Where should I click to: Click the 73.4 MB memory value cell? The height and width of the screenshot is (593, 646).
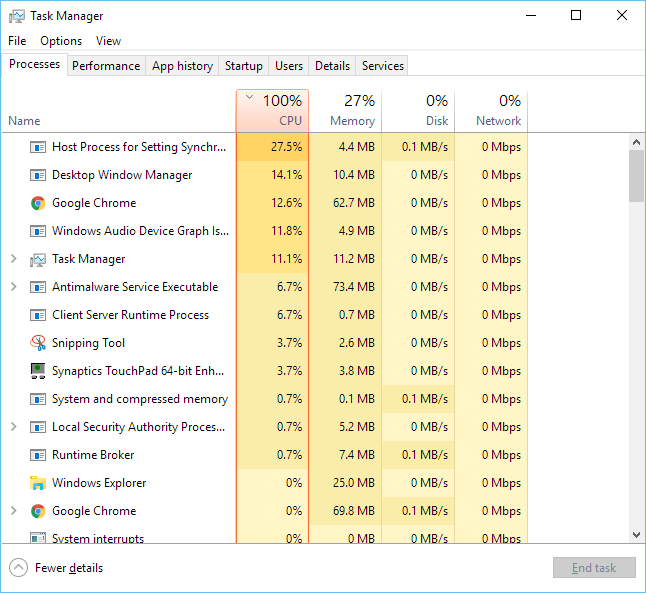click(x=345, y=287)
